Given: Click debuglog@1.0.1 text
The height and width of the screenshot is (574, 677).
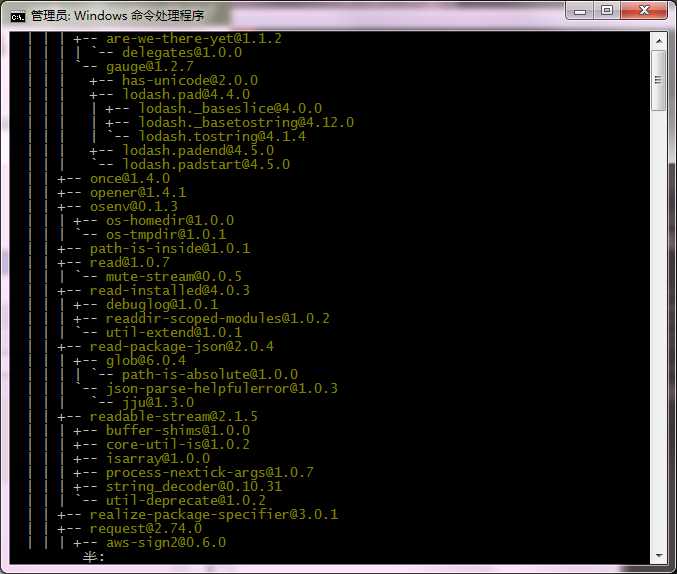Looking at the screenshot, I should click(x=162, y=304).
